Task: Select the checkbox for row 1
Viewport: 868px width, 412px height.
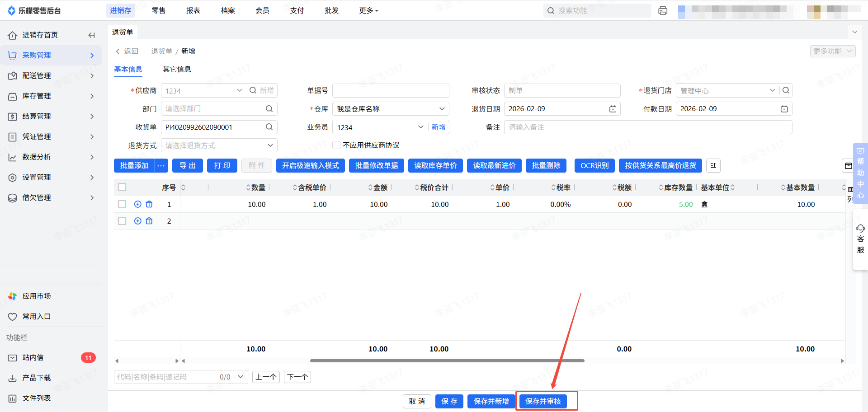Action: (x=122, y=204)
